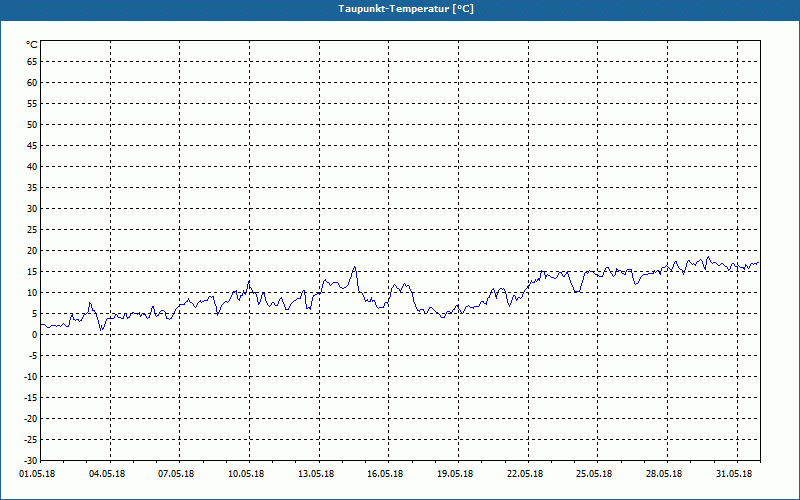Click the 50 value on the y-axis
Viewport: 800px width, 500px height.
click(32, 124)
